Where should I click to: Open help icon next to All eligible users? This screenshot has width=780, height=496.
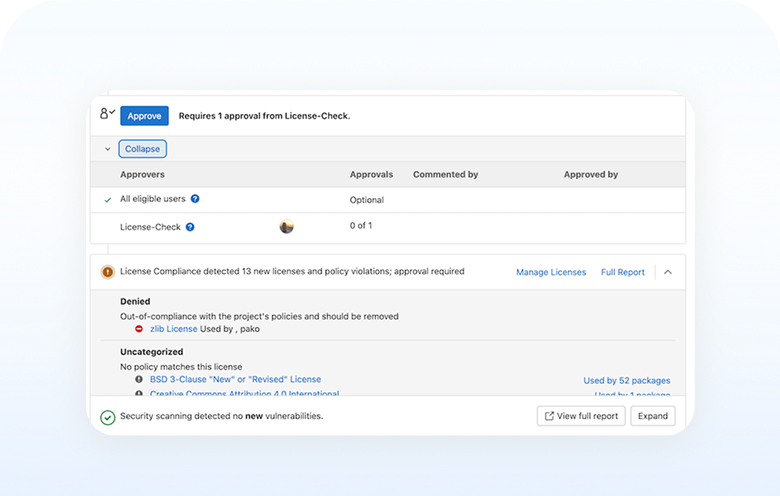click(195, 198)
